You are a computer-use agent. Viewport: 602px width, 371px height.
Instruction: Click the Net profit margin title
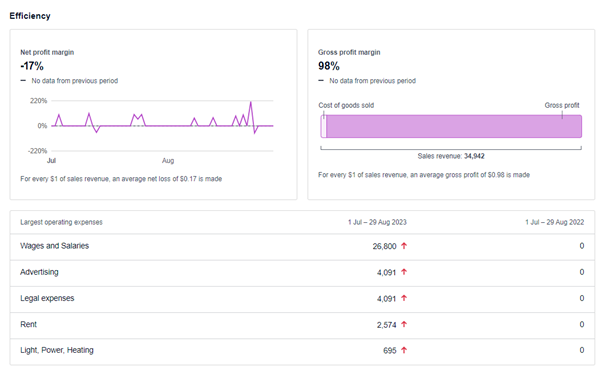tap(47, 52)
